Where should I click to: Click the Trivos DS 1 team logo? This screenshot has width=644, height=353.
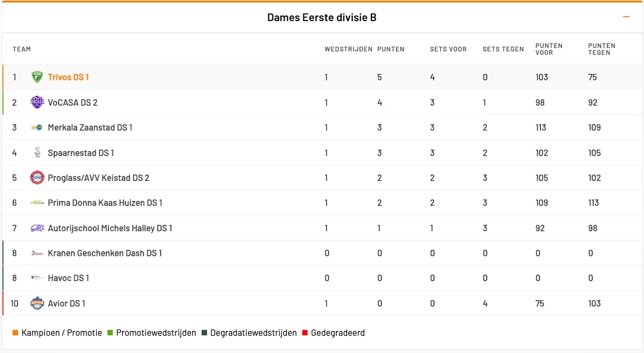[x=37, y=77]
